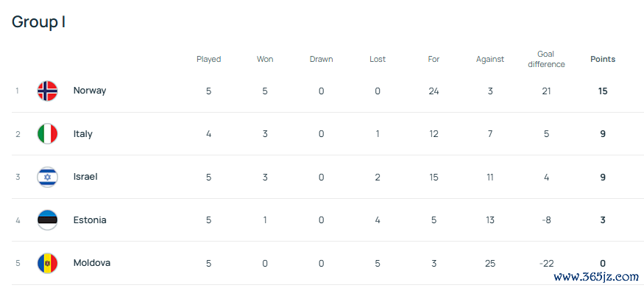Click the Israel flag icon

pos(47,177)
